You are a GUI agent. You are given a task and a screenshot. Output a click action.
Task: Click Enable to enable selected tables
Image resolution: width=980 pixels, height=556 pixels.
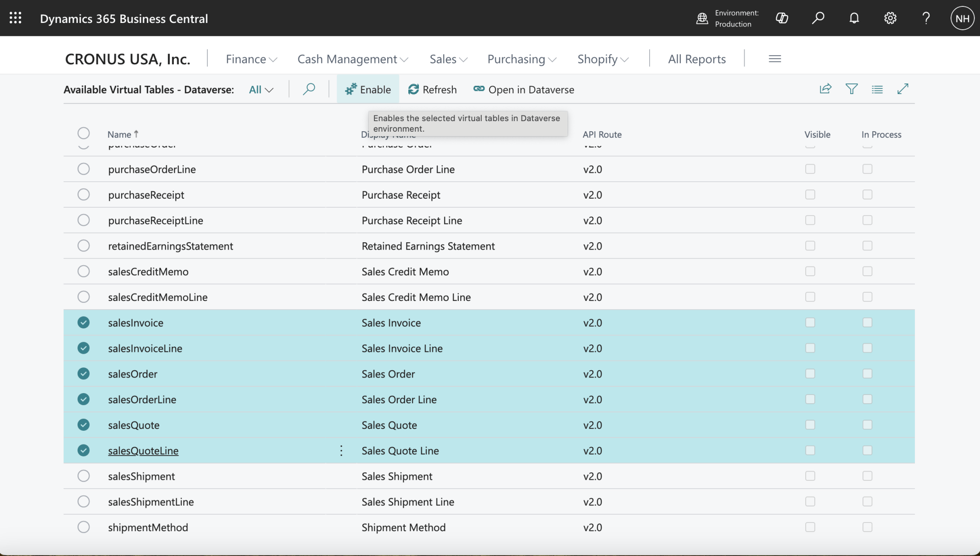click(368, 89)
